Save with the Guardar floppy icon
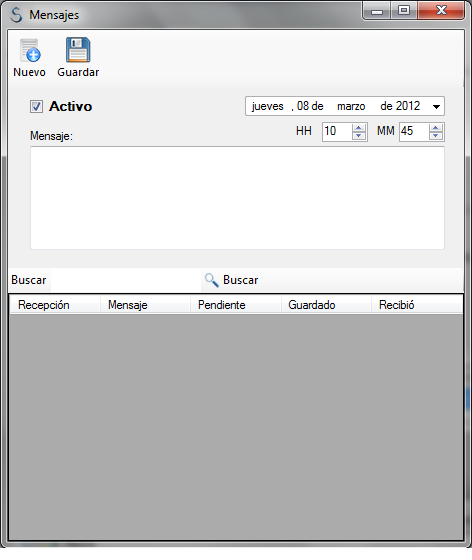This screenshot has width=472, height=560. pos(78,50)
